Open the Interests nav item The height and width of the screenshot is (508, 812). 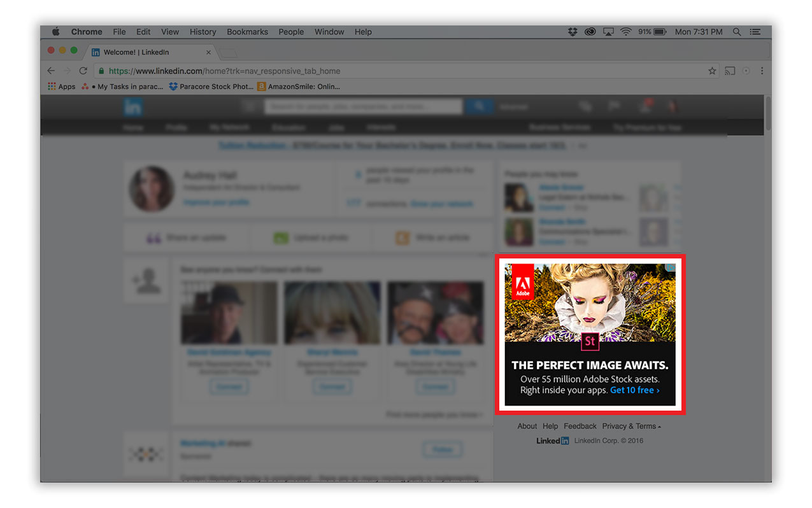(x=381, y=127)
